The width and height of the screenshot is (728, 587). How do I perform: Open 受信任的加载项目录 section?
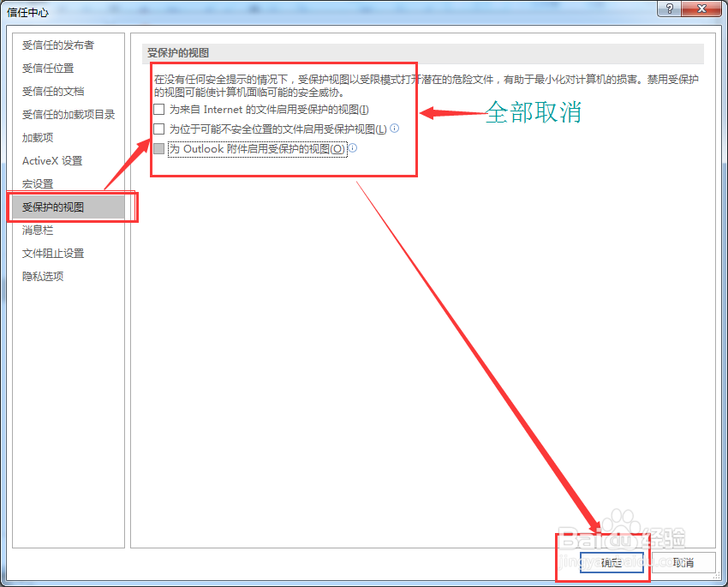69,115
